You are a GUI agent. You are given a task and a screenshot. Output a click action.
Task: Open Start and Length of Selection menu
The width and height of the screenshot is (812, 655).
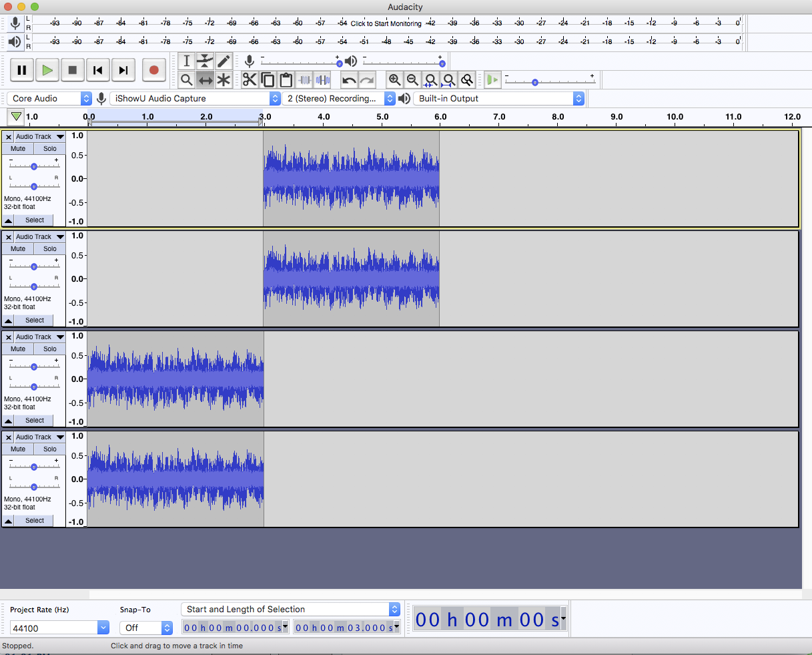coord(290,610)
